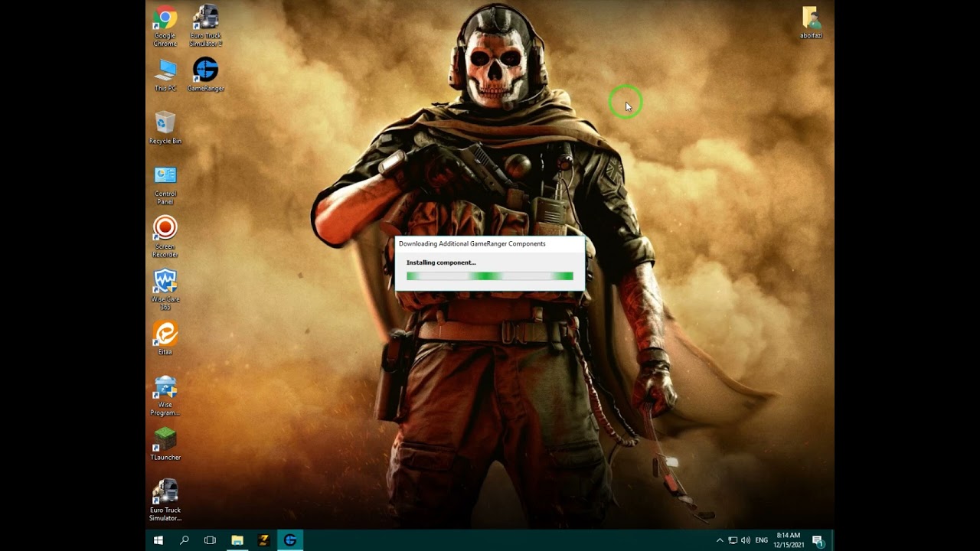Open the notification Action Center
The image size is (980, 551).
point(818,540)
